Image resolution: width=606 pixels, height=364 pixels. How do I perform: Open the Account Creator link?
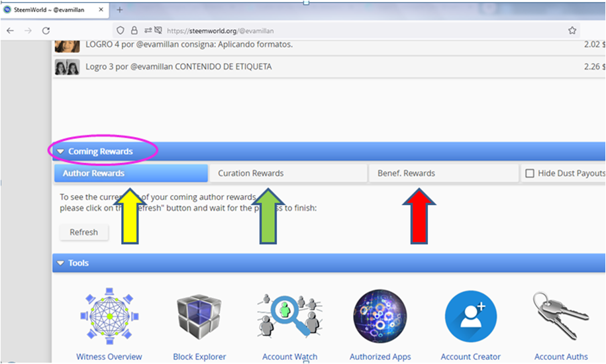click(x=471, y=357)
